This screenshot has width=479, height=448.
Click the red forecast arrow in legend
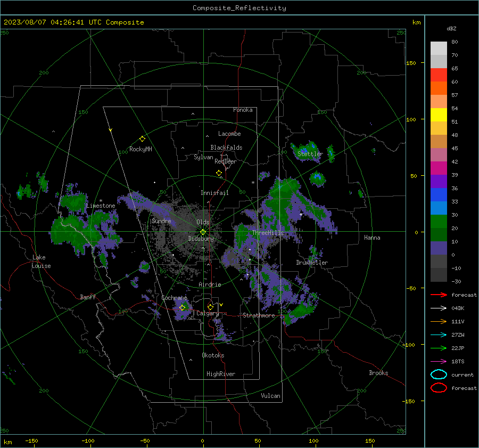439,295
